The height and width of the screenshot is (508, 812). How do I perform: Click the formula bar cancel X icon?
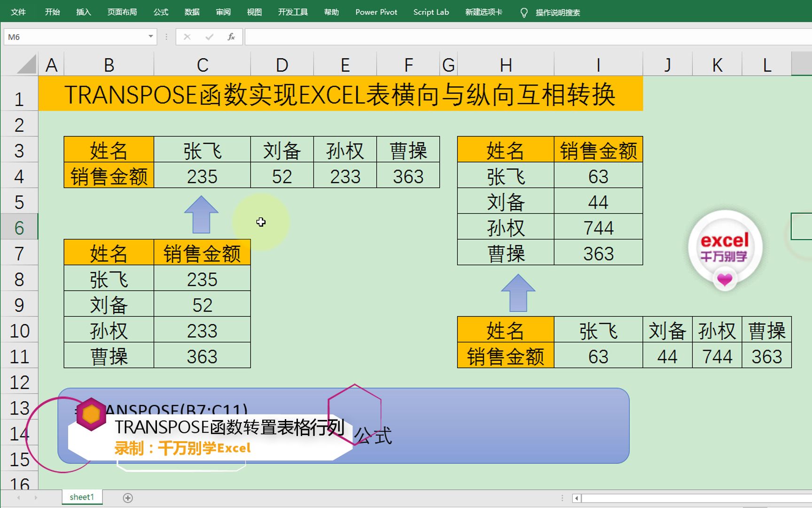[187, 37]
